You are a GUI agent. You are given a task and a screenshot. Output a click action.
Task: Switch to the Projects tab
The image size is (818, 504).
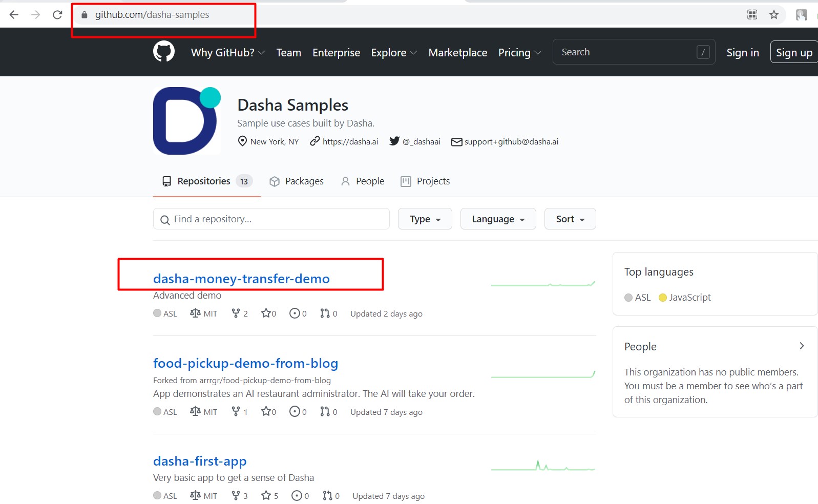point(425,181)
